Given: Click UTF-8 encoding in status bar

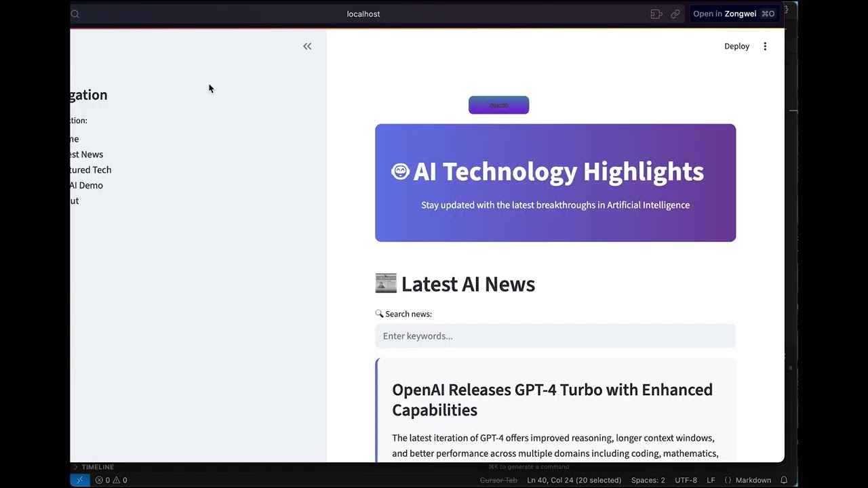Looking at the screenshot, I should click(686, 480).
